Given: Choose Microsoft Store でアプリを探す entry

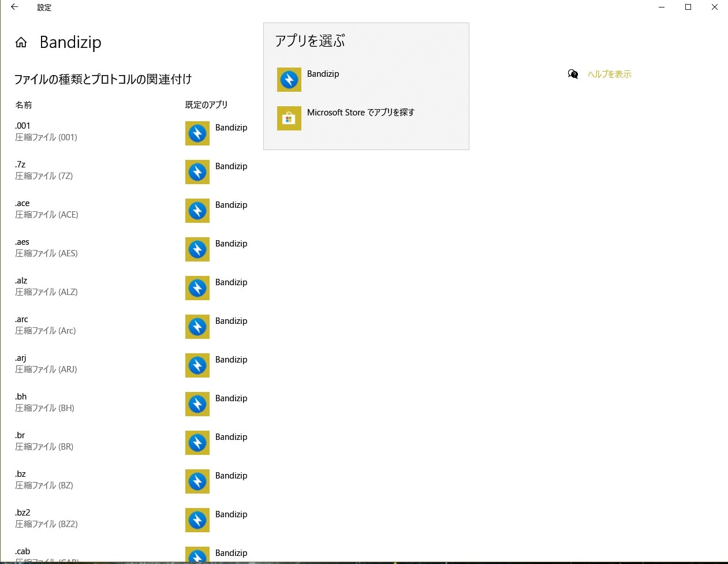Looking at the screenshot, I should [x=361, y=113].
